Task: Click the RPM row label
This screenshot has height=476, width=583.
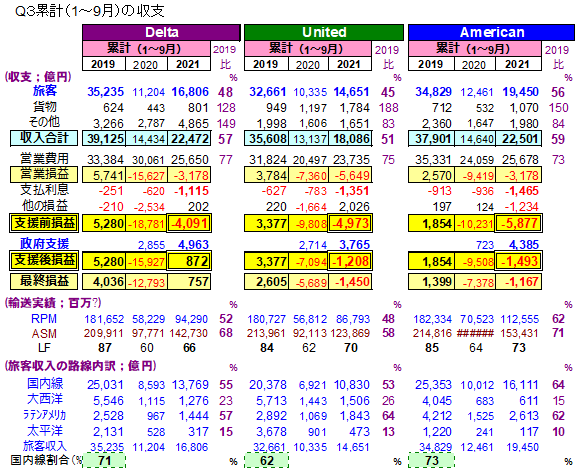Action: [44, 319]
